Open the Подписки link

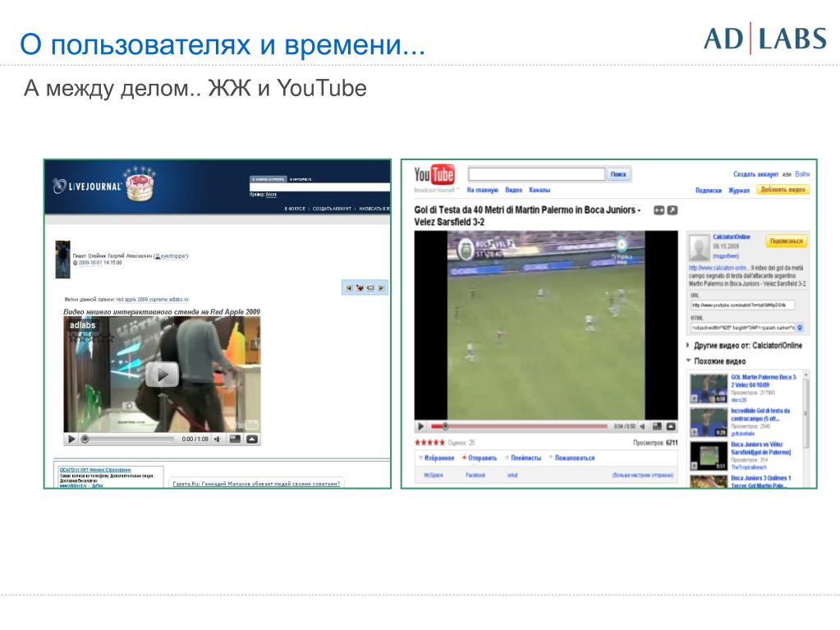[x=709, y=191]
